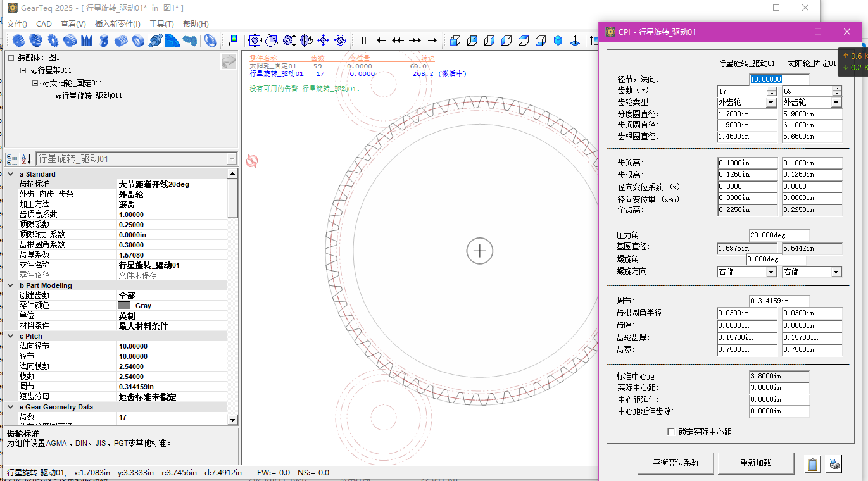Click the 重新加载 button

pyautogui.click(x=755, y=463)
